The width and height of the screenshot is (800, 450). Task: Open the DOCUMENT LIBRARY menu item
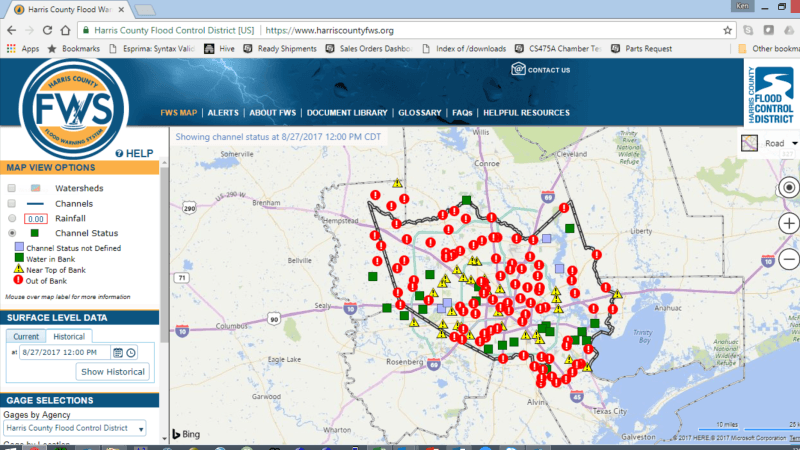(x=347, y=113)
